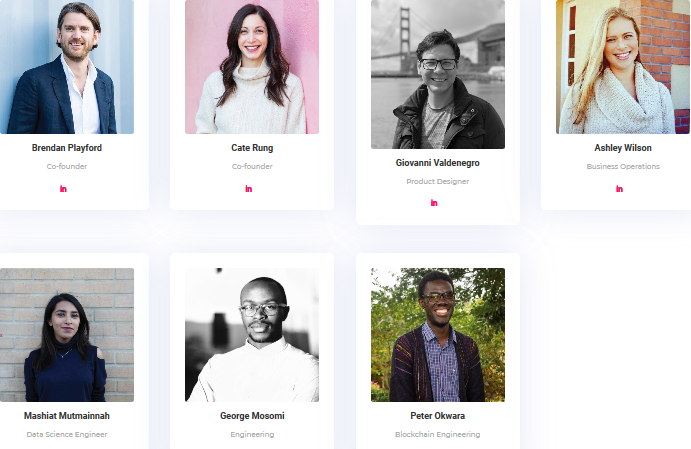Select the name George Mosomi
The width and height of the screenshot is (691, 449).
[252, 416]
